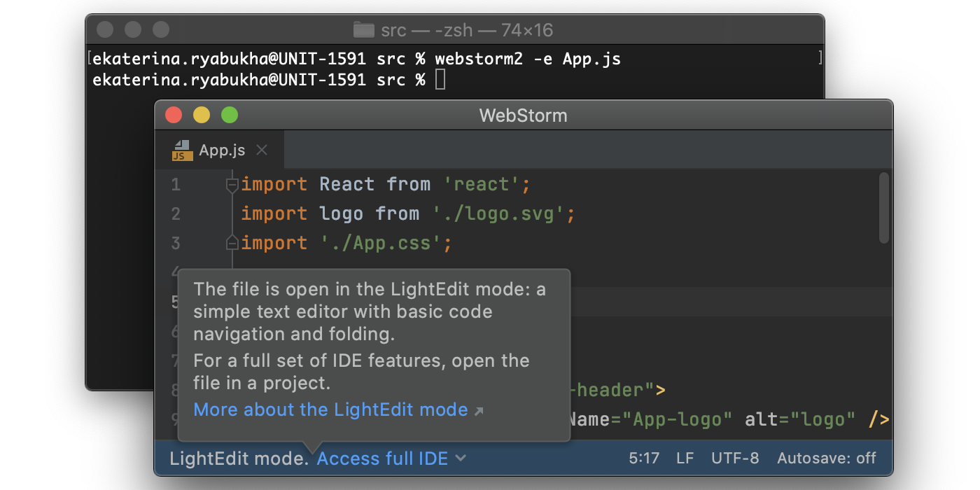Open the LF line separator selector
Viewport: 980px width, 490px height.
685,458
